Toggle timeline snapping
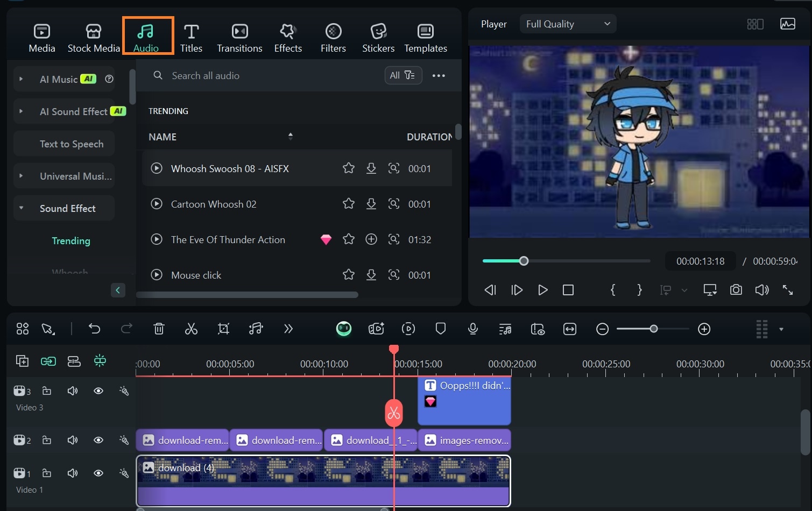This screenshot has width=812, height=511. pyautogui.click(x=100, y=361)
